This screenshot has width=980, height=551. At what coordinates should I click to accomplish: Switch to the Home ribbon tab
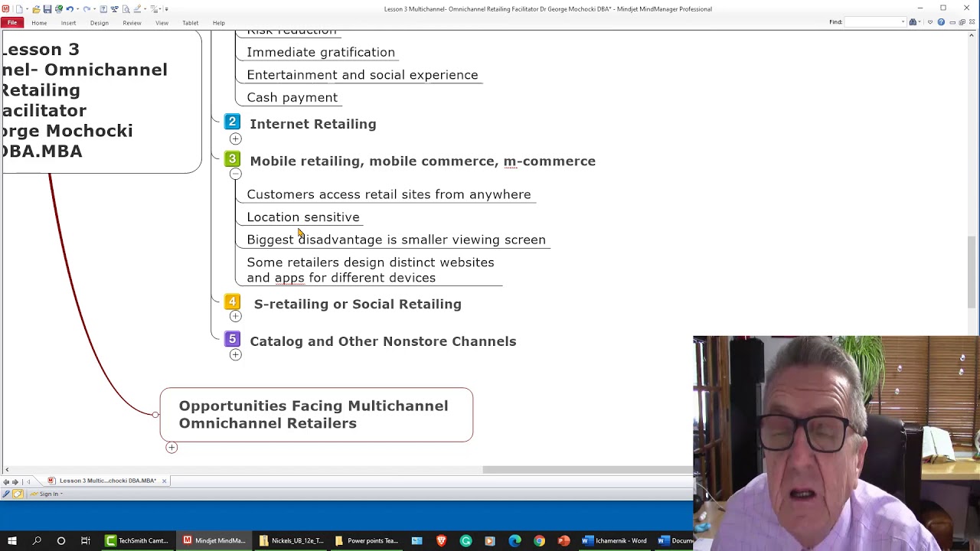(x=39, y=23)
